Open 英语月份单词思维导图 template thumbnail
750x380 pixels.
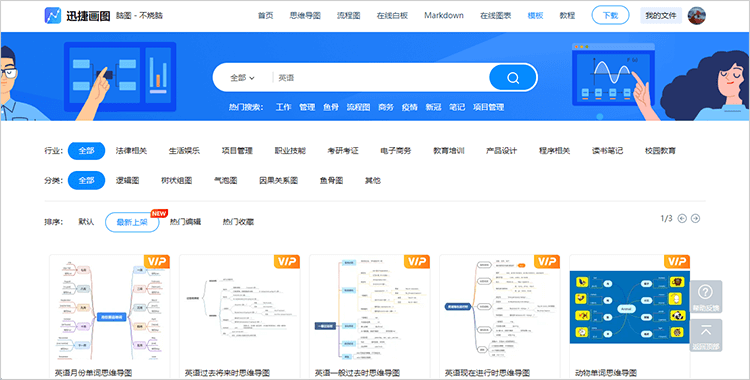110,310
